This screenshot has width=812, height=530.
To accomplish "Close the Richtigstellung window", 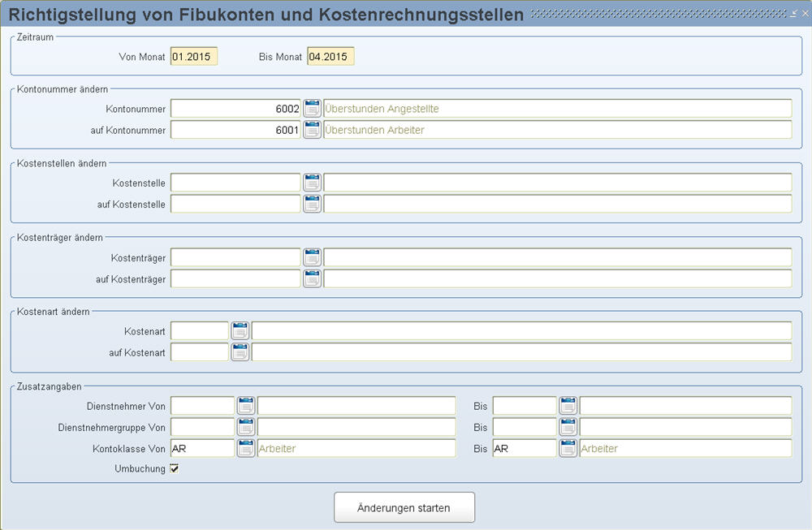I will tap(806, 14).
